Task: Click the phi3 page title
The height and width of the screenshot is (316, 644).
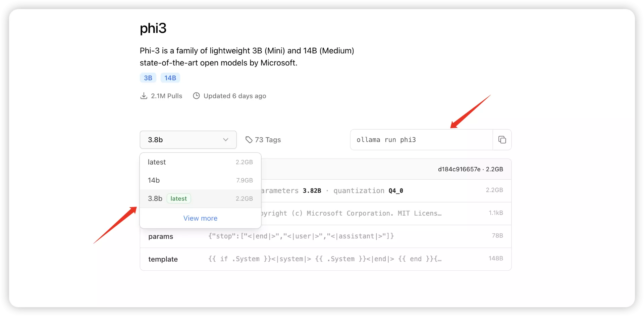Action: pyautogui.click(x=153, y=28)
